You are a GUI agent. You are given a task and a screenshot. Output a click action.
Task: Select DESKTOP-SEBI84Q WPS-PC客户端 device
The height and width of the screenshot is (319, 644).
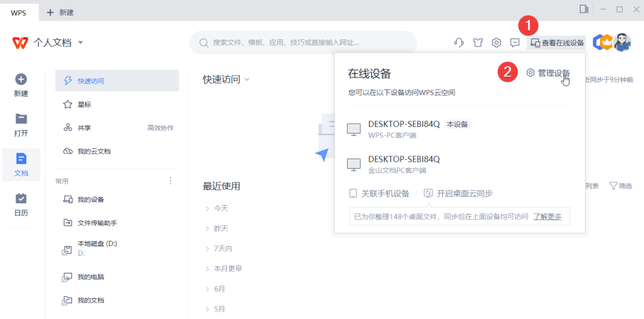coord(459,129)
